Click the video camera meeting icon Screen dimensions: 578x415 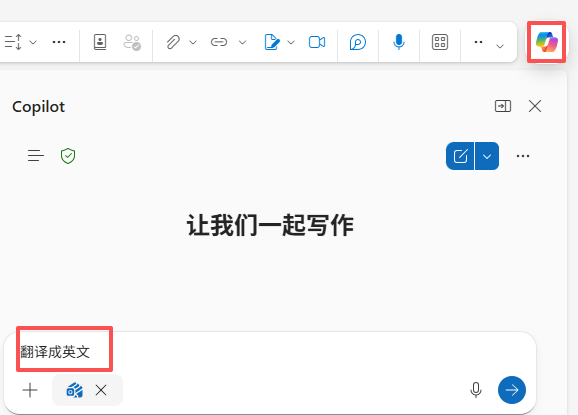coord(317,42)
